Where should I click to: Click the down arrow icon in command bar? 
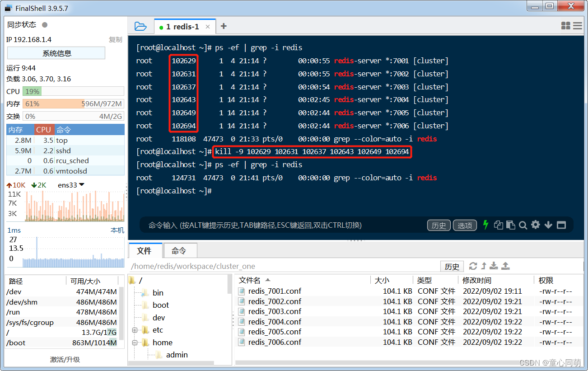coord(548,225)
